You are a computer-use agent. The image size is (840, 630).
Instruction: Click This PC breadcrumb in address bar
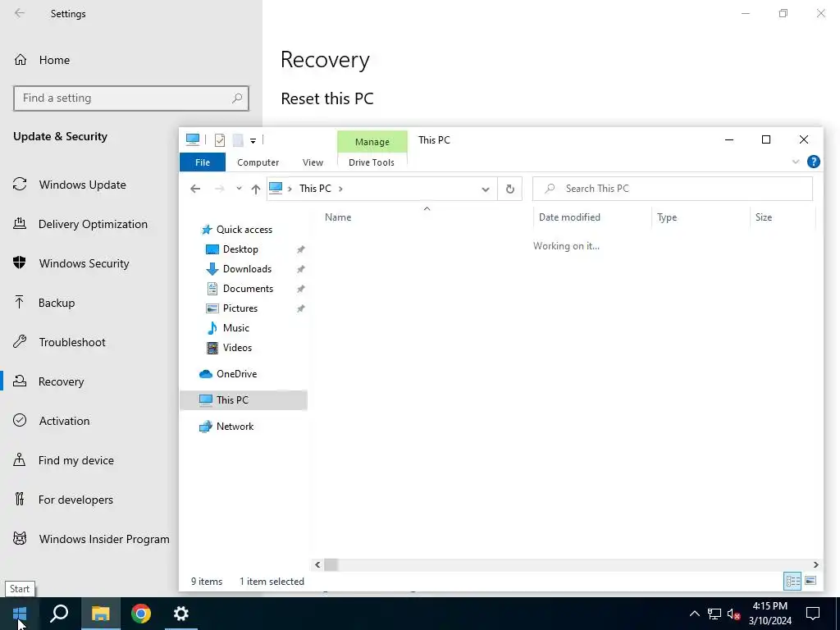pos(315,189)
